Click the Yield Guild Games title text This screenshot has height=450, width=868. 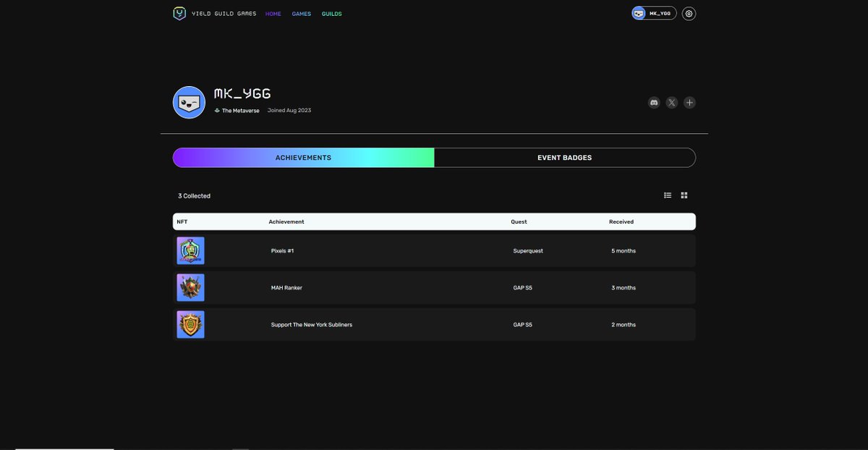point(226,14)
